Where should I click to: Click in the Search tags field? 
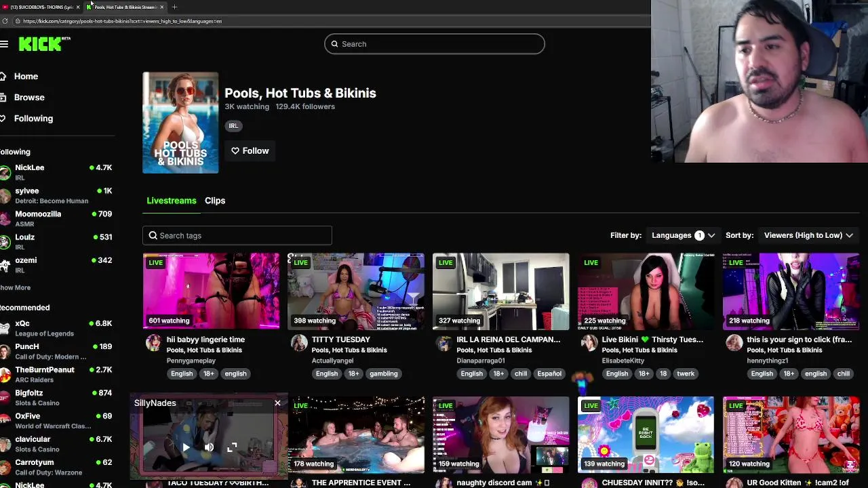point(237,235)
